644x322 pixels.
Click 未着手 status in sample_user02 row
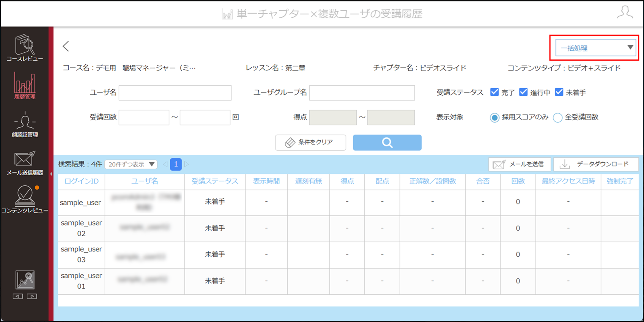[x=215, y=228]
